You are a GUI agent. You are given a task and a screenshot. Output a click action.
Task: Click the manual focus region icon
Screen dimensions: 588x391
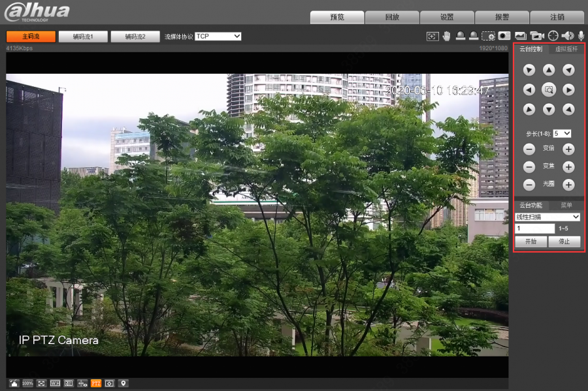tap(433, 37)
